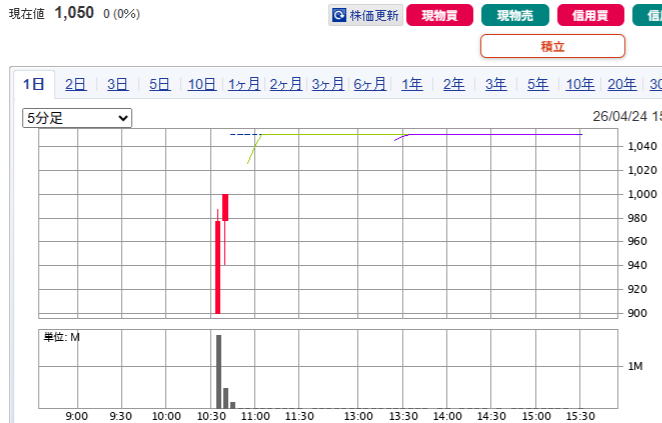Show the 10日 chart range
This screenshot has height=423, width=662.
click(201, 85)
